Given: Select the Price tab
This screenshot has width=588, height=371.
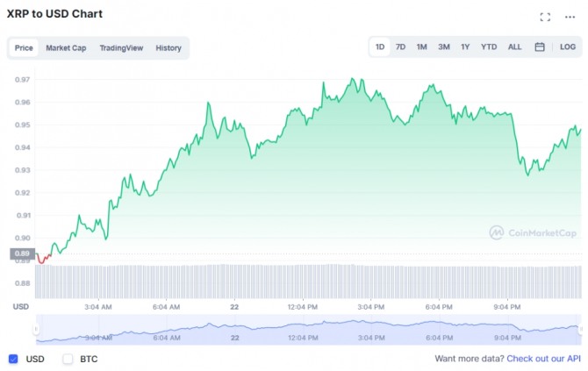Looking at the screenshot, I should click(x=24, y=48).
